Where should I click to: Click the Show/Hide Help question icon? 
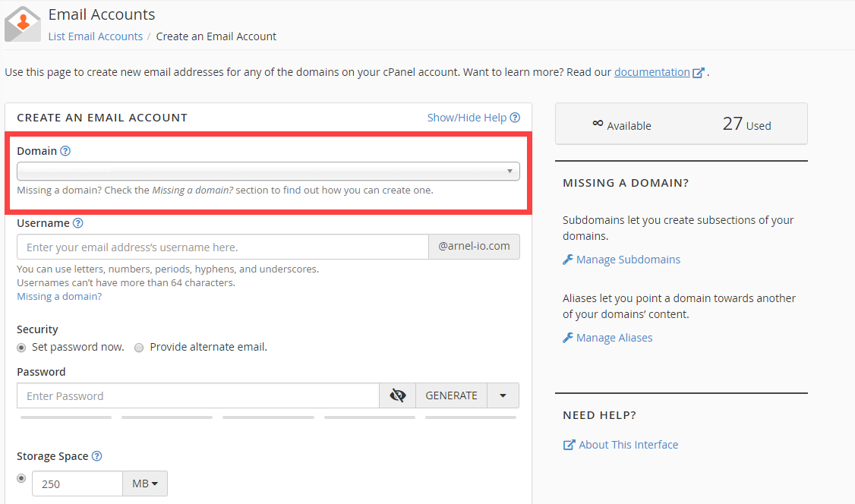pyautogui.click(x=516, y=118)
